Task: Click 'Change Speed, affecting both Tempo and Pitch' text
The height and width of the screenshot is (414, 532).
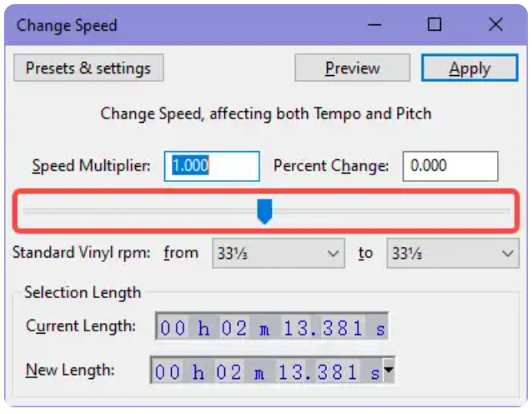Action: point(266,114)
